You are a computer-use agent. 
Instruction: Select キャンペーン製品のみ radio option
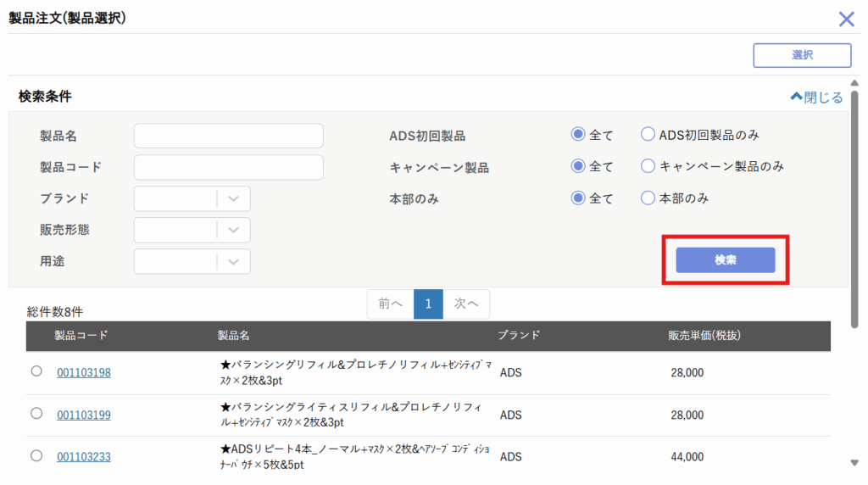click(x=648, y=166)
